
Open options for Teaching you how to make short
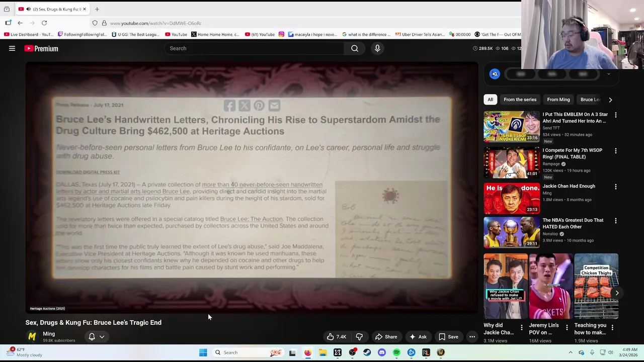pyautogui.click(x=612, y=328)
